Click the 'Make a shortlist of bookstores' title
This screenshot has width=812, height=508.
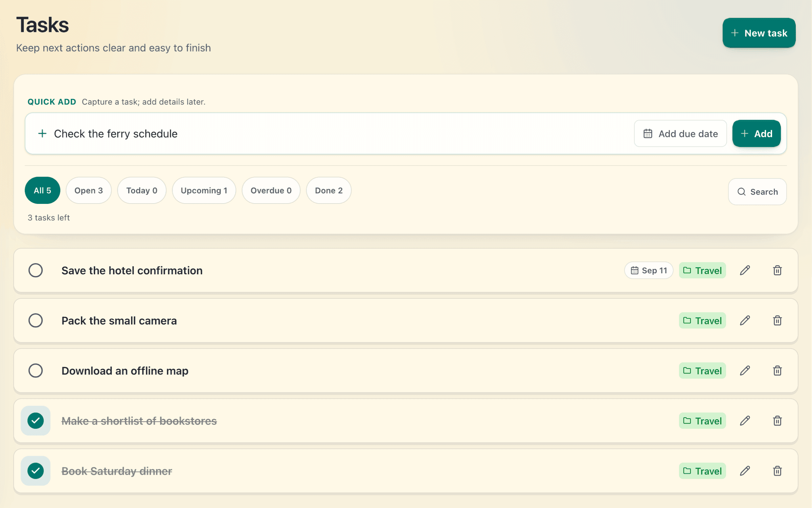coord(139,421)
